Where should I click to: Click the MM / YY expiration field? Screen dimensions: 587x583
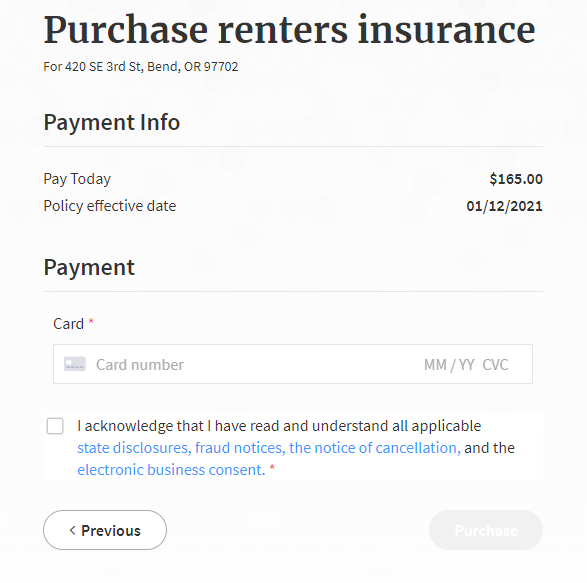pos(449,365)
